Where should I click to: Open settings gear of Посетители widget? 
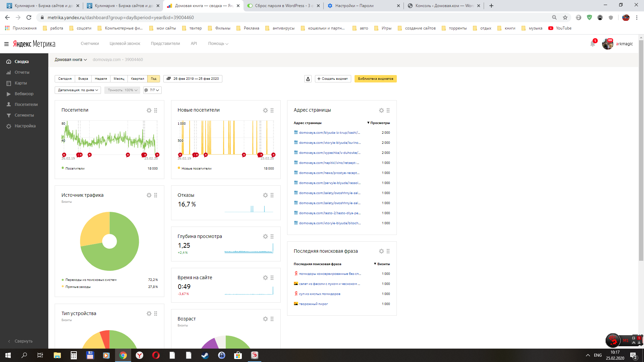point(149,110)
